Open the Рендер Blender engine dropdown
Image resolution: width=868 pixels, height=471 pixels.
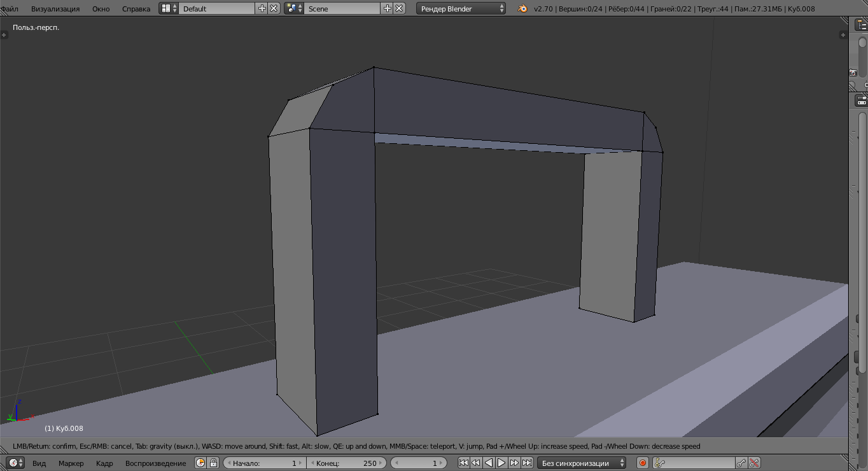pos(461,8)
